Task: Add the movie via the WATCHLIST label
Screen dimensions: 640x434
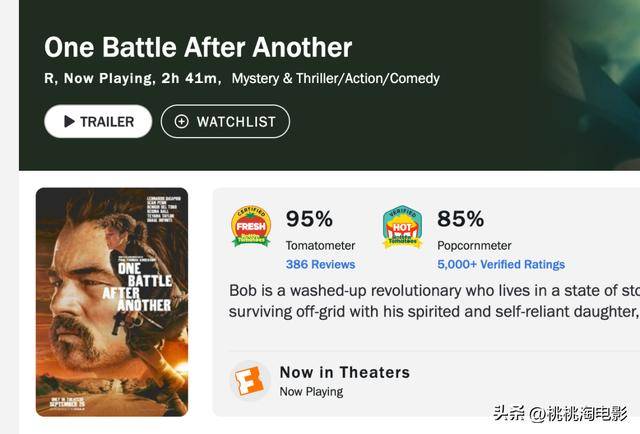Action: pos(236,122)
